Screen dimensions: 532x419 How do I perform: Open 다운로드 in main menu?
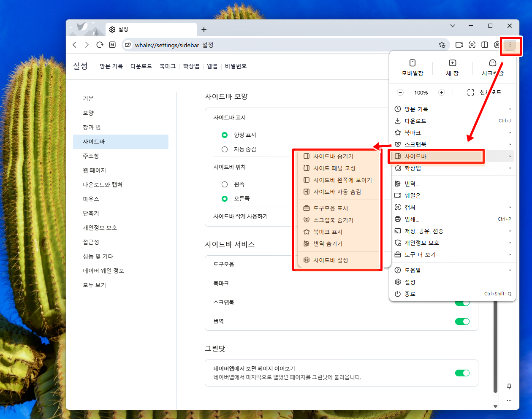(453, 121)
